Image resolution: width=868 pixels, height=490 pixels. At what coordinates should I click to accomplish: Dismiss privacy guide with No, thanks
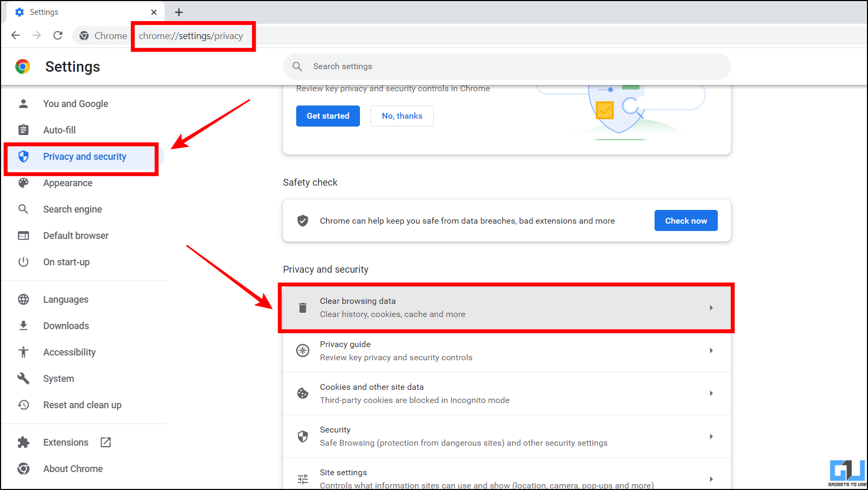pyautogui.click(x=402, y=116)
